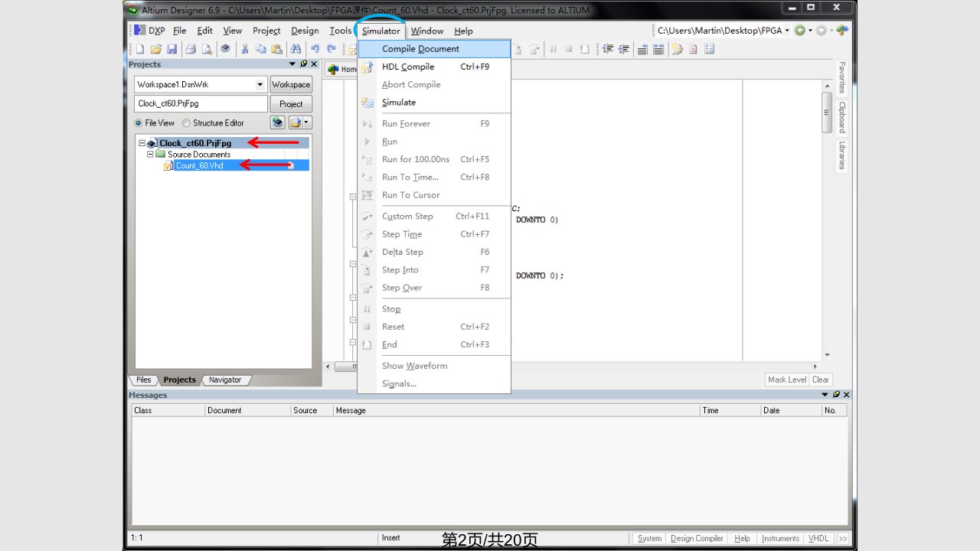The image size is (980, 551).
Task: Click the Paste clipboard icon
Action: [276, 49]
